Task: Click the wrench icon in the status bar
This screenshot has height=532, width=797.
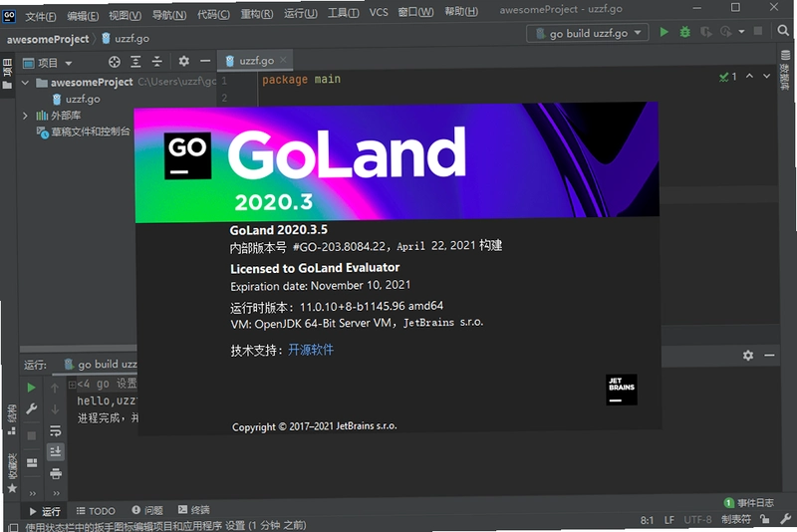Action: tap(785, 519)
